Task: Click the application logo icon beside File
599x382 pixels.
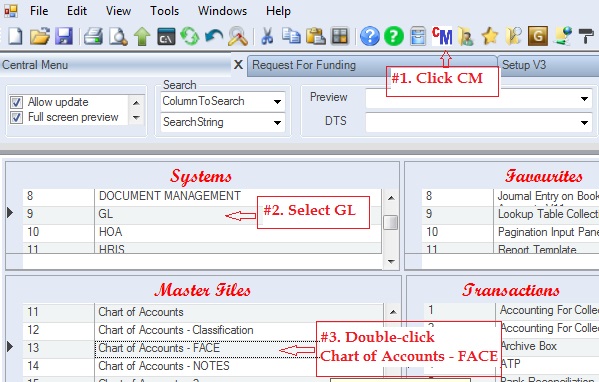Action: click(x=11, y=11)
